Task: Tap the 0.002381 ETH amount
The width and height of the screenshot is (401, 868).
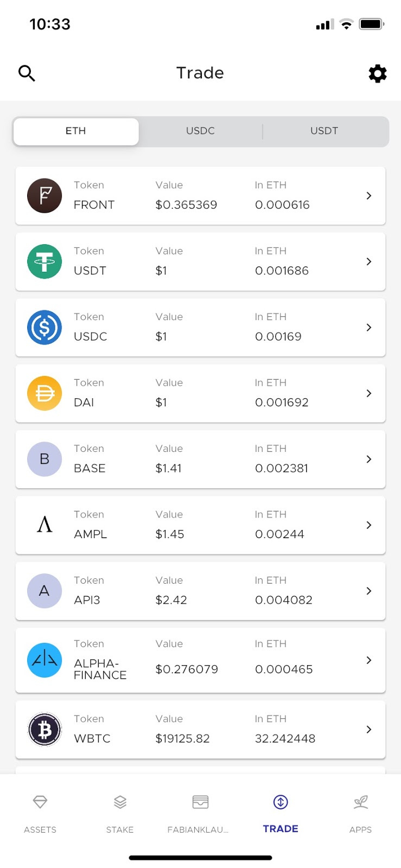Action: [x=282, y=468]
